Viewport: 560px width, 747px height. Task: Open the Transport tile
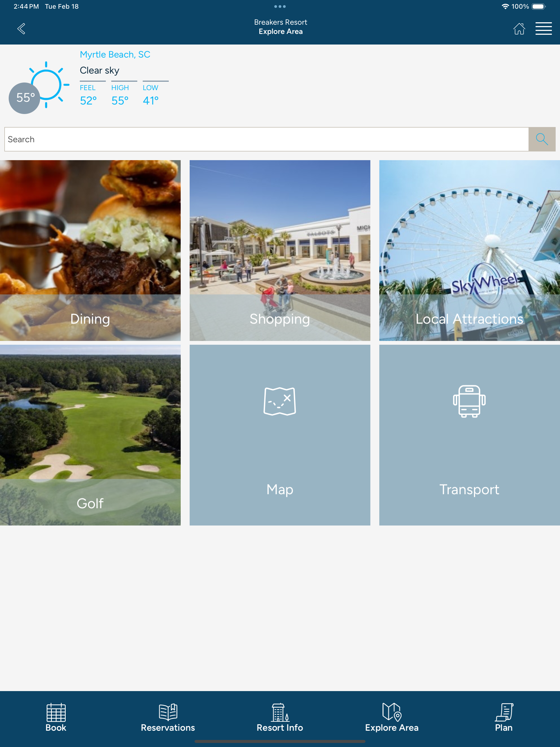pyautogui.click(x=470, y=435)
